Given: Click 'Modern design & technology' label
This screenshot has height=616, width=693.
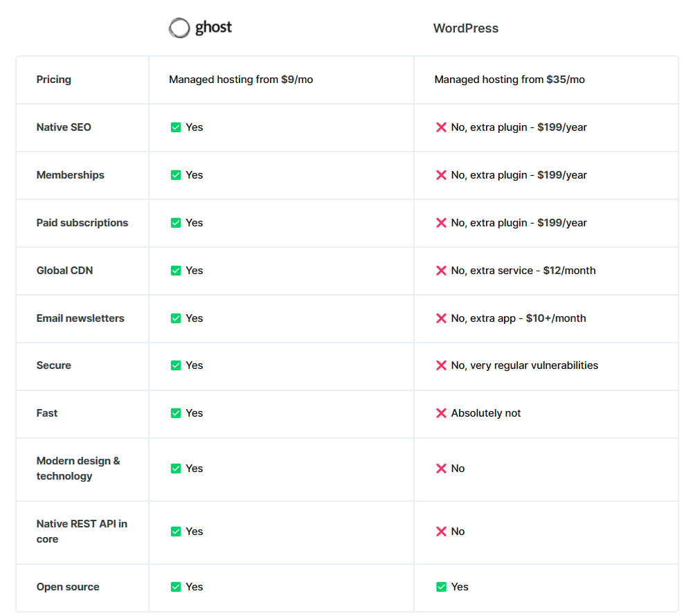Looking at the screenshot, I should [x=78, y=469].
